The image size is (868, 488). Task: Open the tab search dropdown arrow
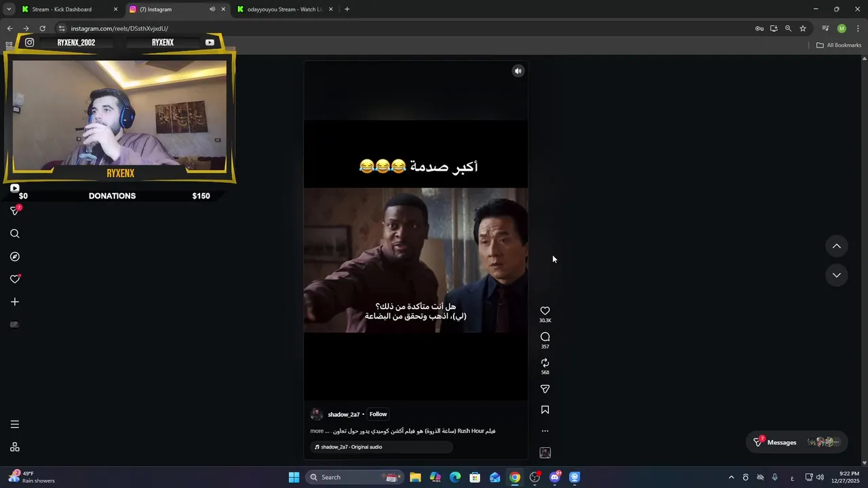[x=9, y=9]
